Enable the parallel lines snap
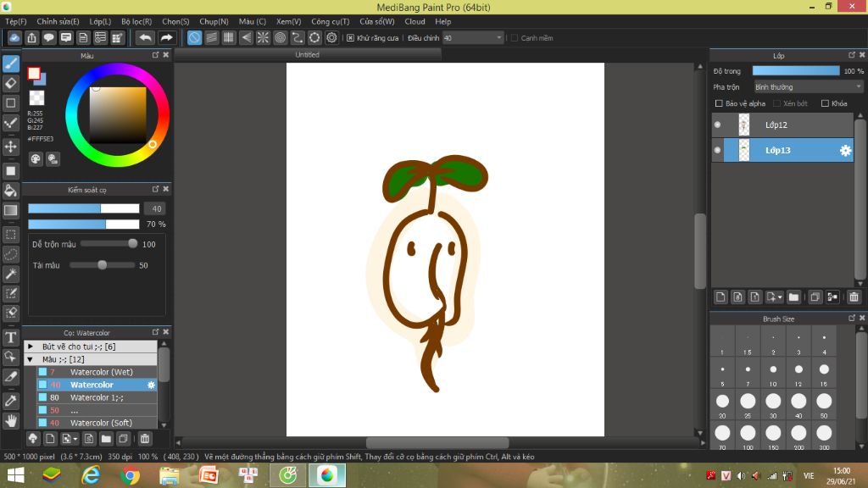This screenshot has width=868, height=488. click(x=211, y=37)
